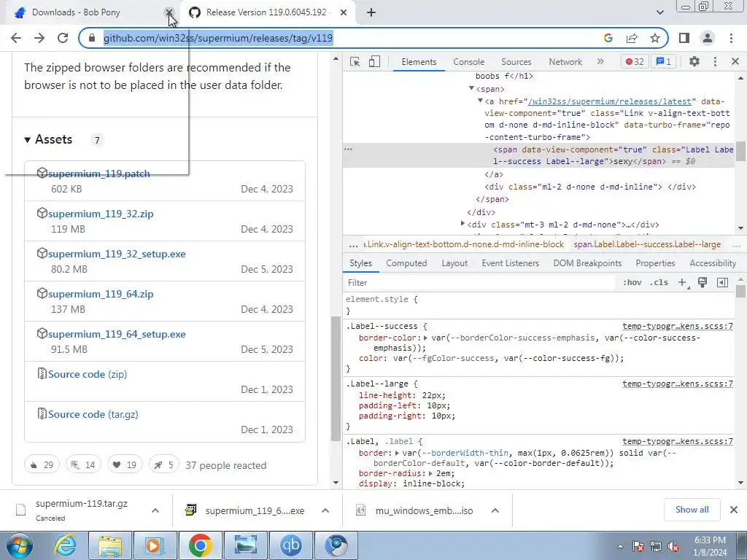
Task: Toggle rendering emulations paintbrush icon
Action: [703, 282]
